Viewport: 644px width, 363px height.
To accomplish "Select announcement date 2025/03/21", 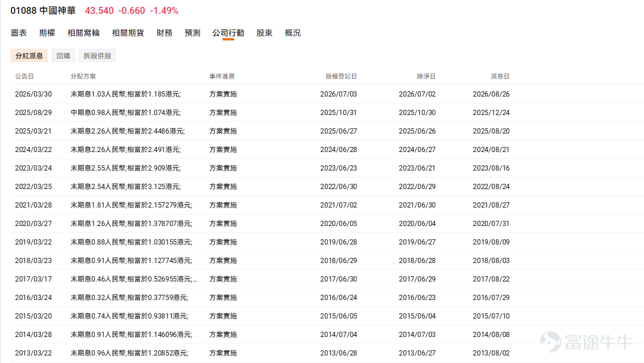I will [x=34, y=131].
